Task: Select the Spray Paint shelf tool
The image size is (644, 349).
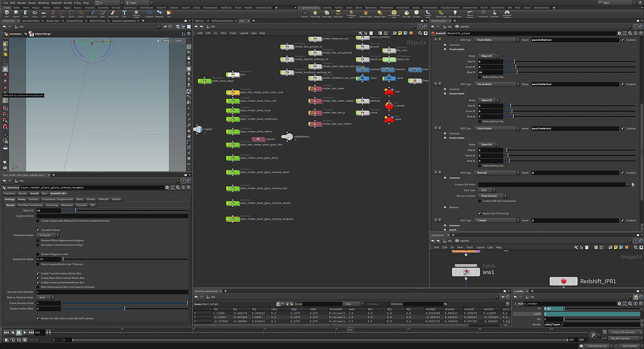Action: [x=113, y=13]
